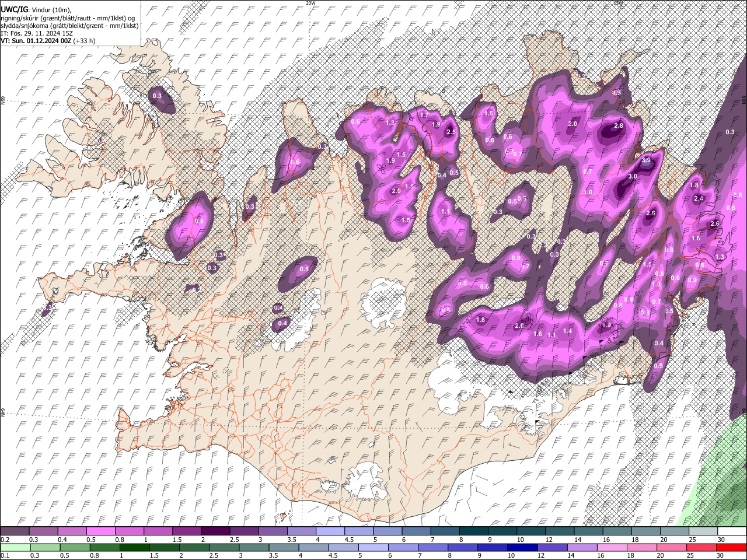
Task: Click lower scale swatch between 4 and 4.5
Action: tap(314, 547)
